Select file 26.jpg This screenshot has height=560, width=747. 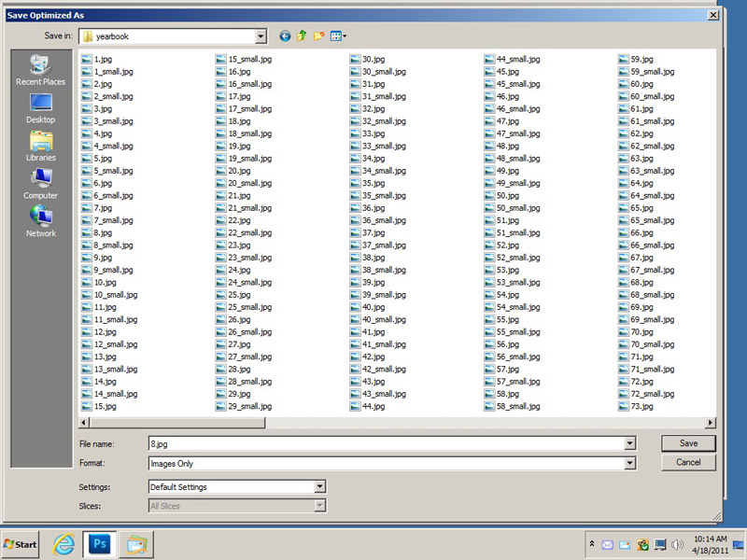tap(233, 319)
